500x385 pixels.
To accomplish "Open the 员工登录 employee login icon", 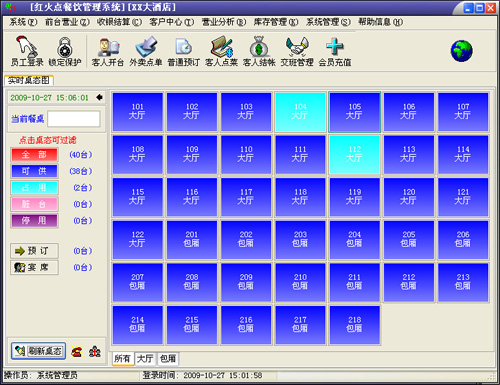I will [27, 51].
